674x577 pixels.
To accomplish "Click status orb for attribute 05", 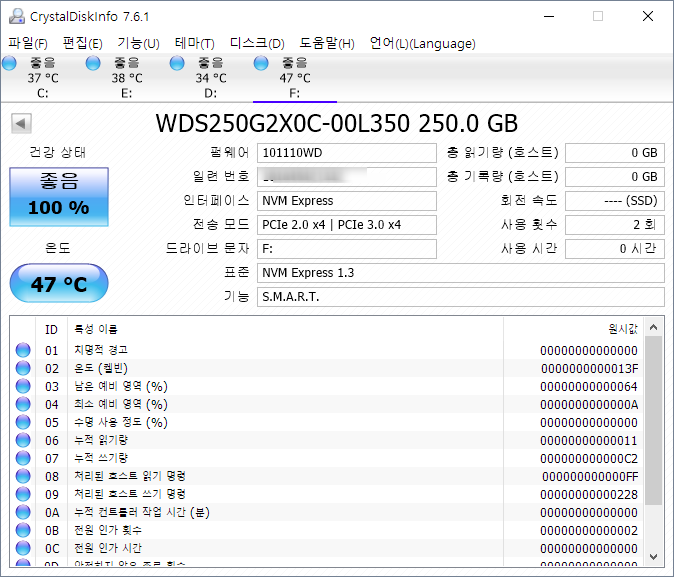I will [x=23, y=422].
